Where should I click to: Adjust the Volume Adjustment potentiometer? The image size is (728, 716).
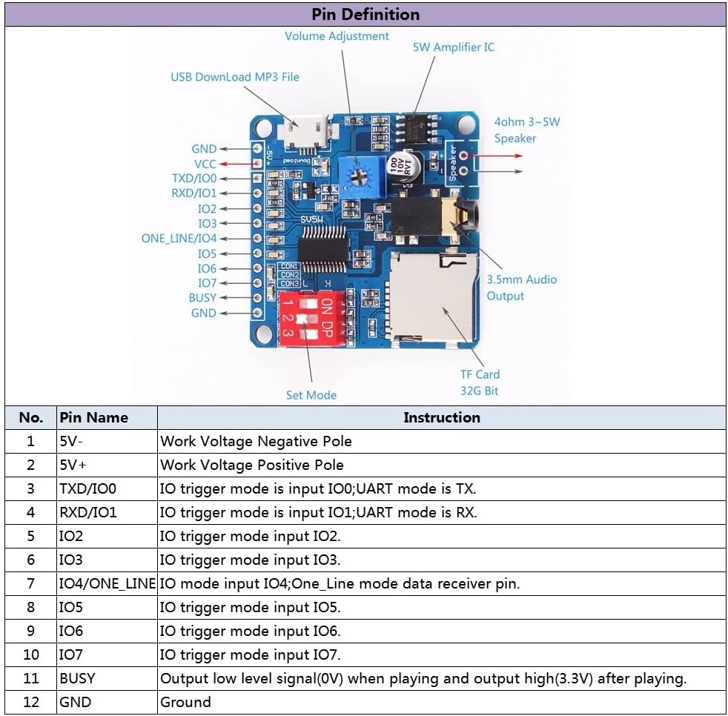(361, 177)
